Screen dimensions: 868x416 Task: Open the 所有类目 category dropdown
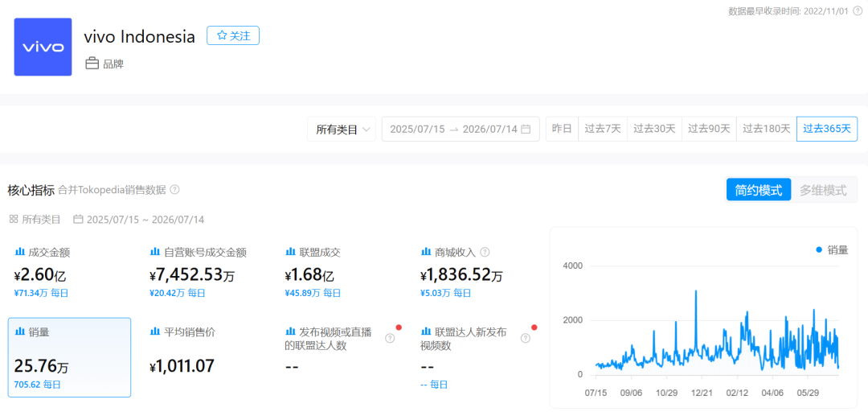(342, 129)
